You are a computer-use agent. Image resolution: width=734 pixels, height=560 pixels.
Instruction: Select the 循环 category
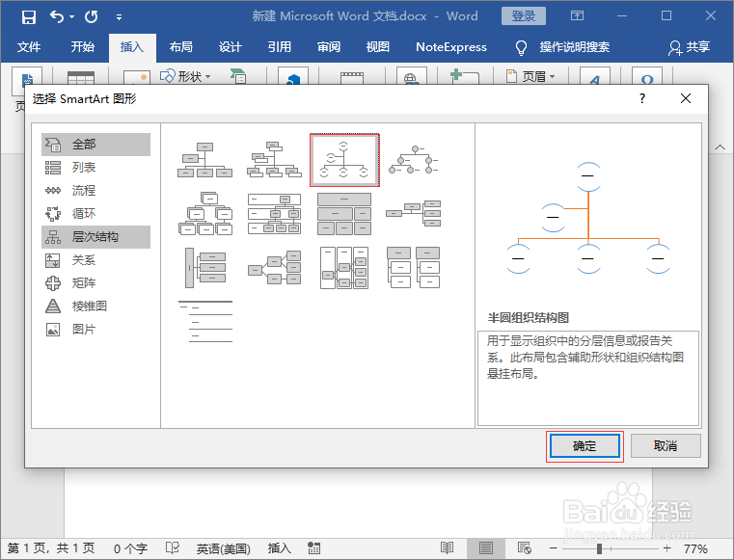[x=95, y=214]
